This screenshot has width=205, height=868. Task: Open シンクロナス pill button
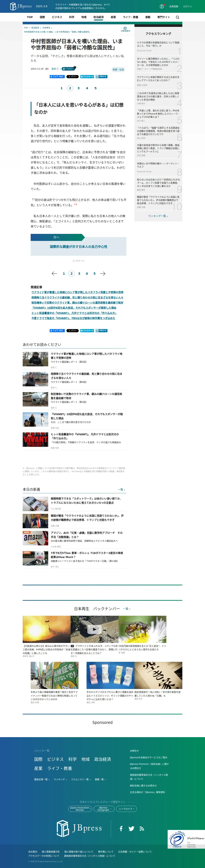coord(126,809)
